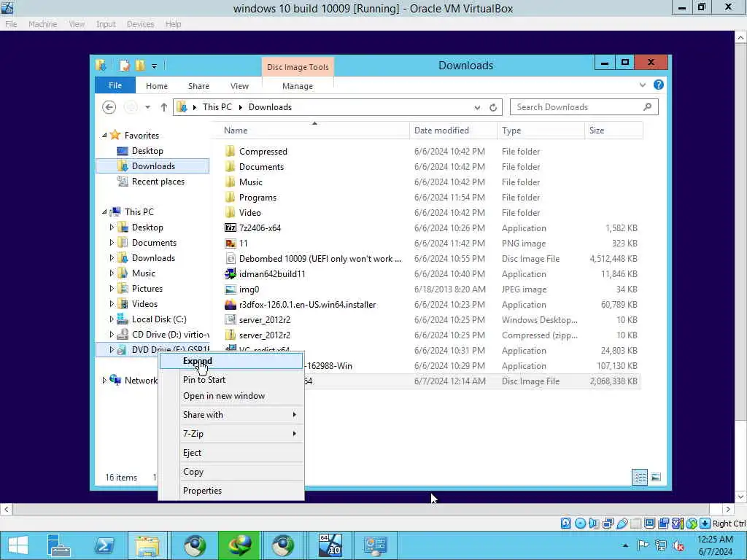Screen dimensions: 747x560
Task: Select the Compressed folder icon
Action: tap(231, 152)
